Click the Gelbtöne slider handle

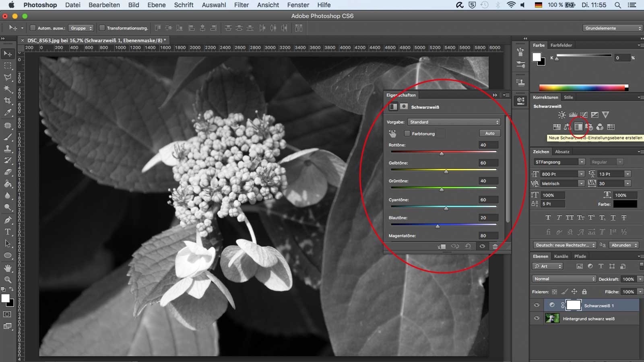(x=446, y=172)
